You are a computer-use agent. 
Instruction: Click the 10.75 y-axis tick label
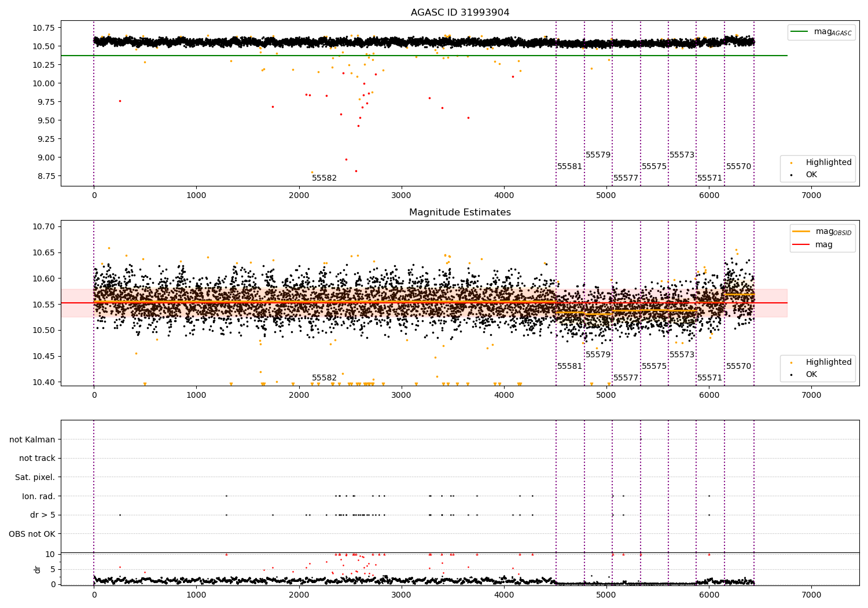tap(43, 28)
